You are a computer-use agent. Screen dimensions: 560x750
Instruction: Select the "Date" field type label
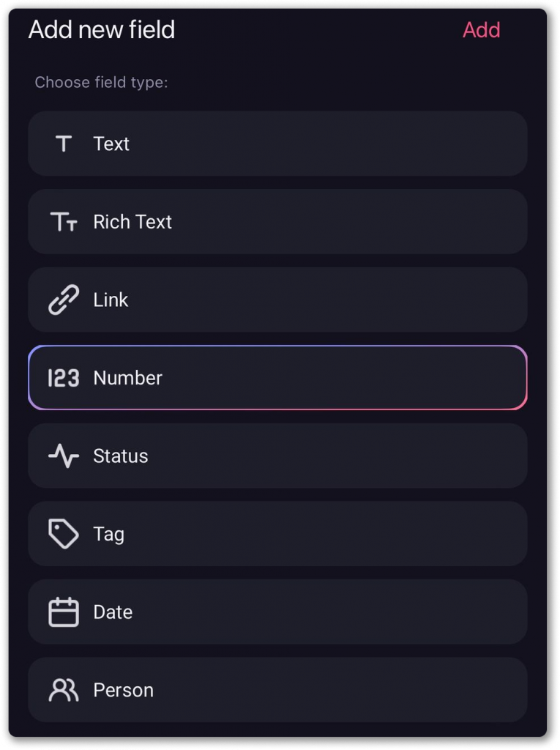113,612
